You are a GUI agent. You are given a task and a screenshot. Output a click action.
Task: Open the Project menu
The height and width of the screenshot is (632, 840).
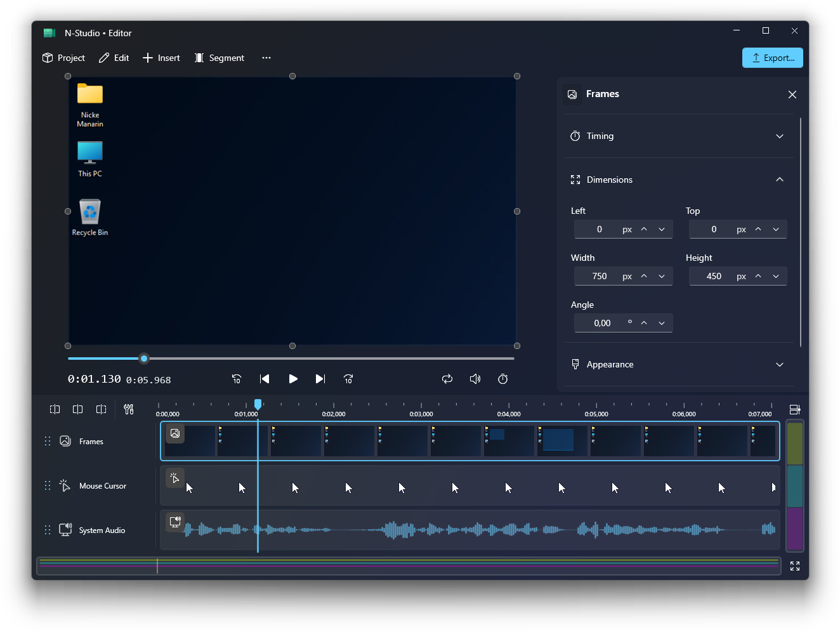tap(63, 58)
